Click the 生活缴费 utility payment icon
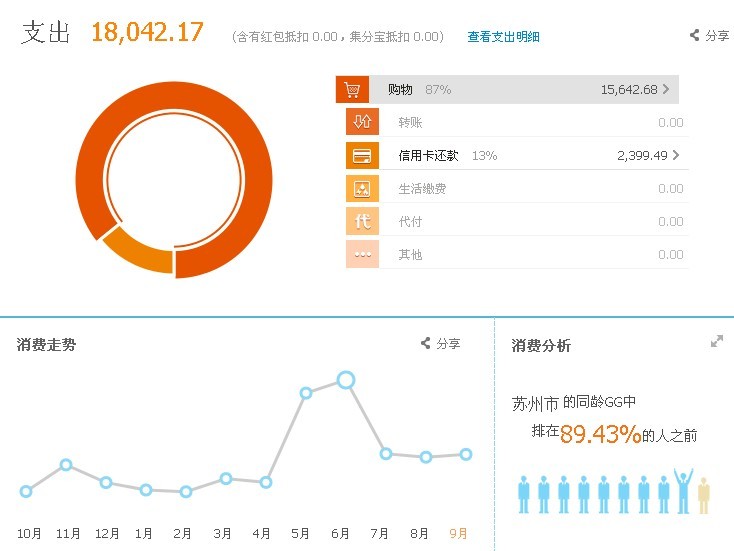The width and height of the screenshot is (734, 551). point(362,188)
